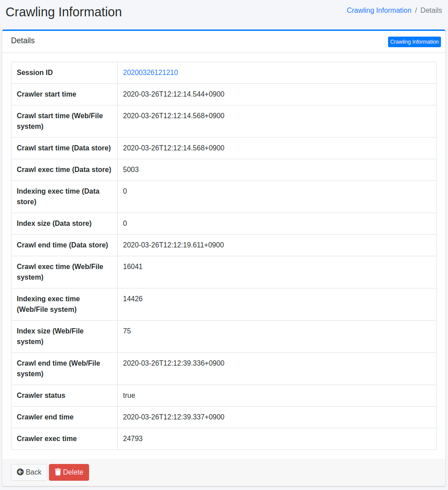Screen dimensions: 448x490
Task: Select the Crawler start time value
Action: click(173, 94)
